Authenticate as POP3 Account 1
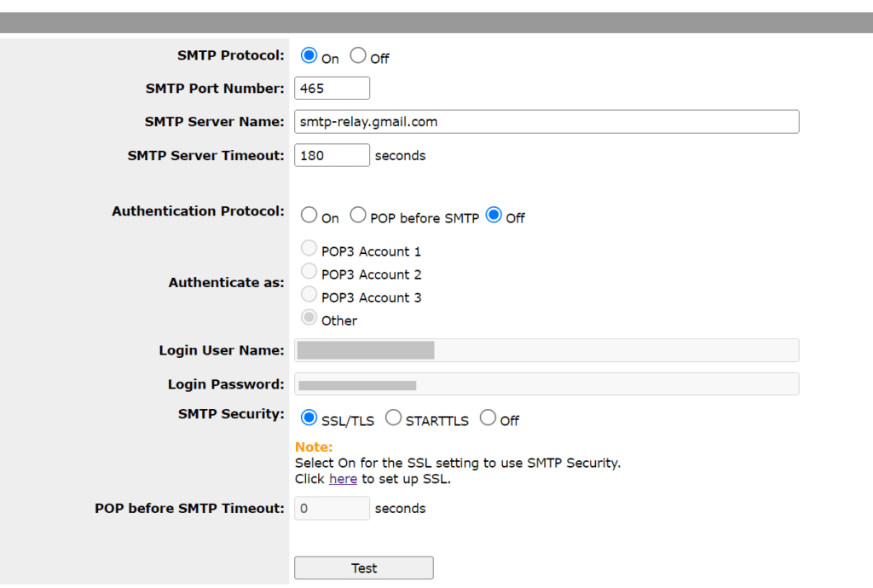The height and width of the screenshot is (588, 873). (x=309, y=247)
